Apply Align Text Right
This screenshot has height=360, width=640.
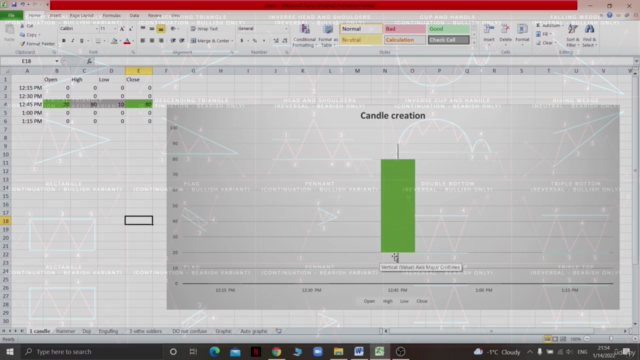tap(161, 41)
